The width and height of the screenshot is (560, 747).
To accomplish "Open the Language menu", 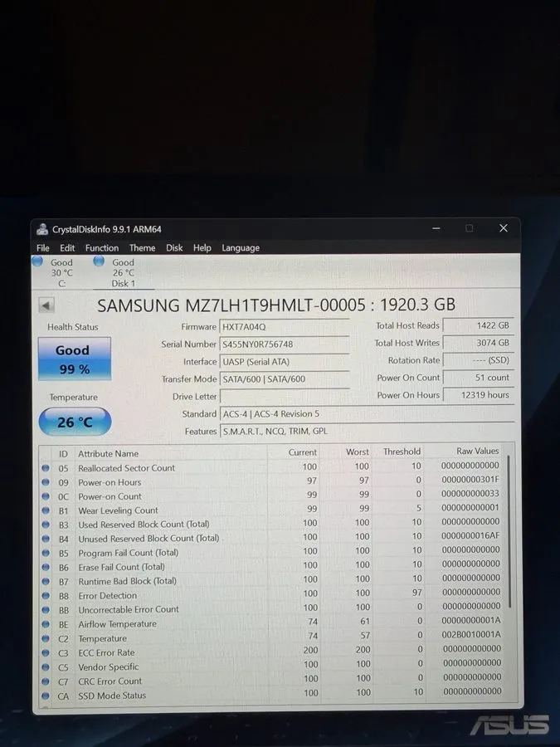I will (x=241, y=247).
